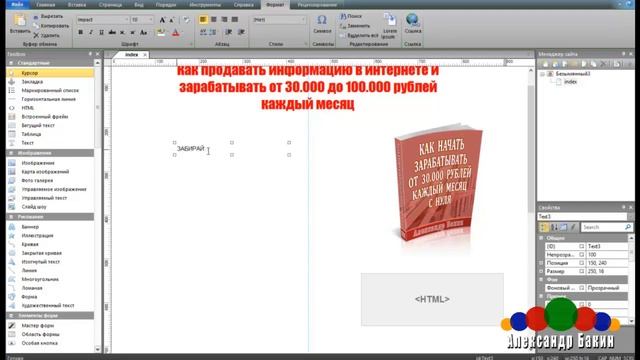Click the Выделить всё button
Screen dimensions: 640x360
(359, 36)
